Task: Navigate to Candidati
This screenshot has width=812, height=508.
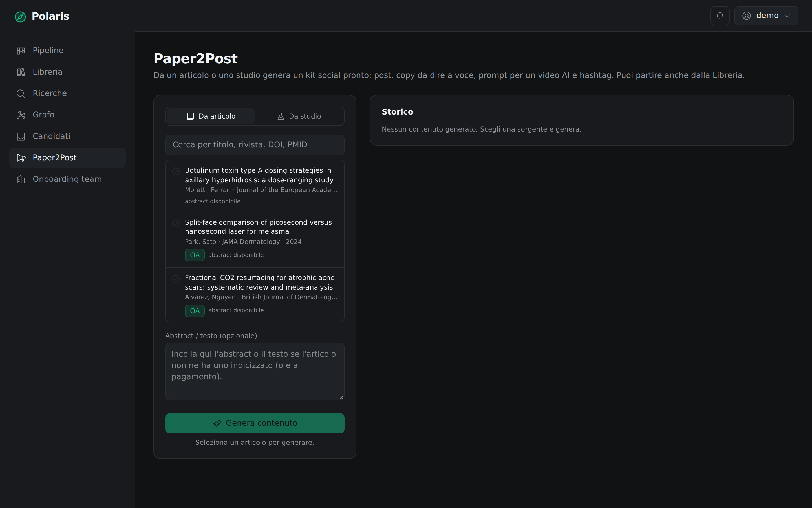Action: pos(67,137)
